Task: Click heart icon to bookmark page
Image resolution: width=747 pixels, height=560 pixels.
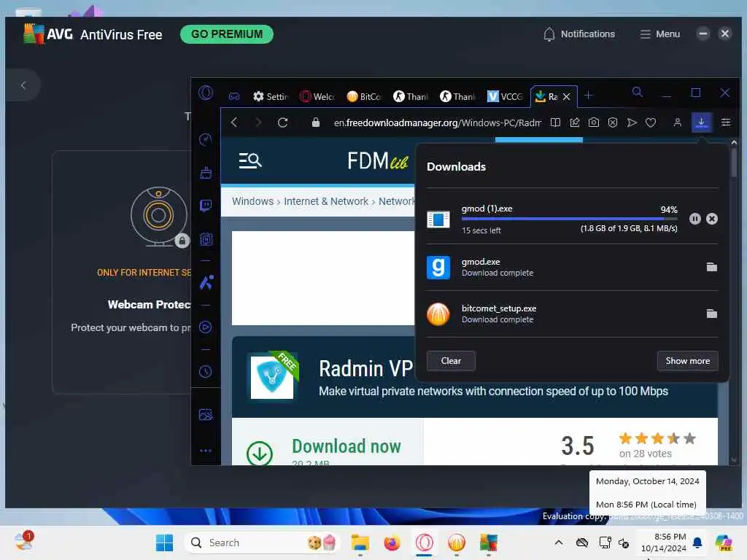Action: 650,122
